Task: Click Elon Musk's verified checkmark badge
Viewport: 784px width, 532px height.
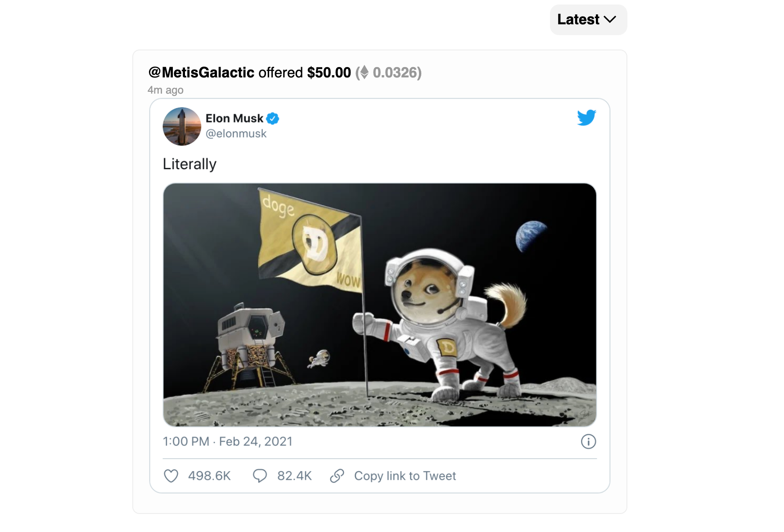Action: 273,118
